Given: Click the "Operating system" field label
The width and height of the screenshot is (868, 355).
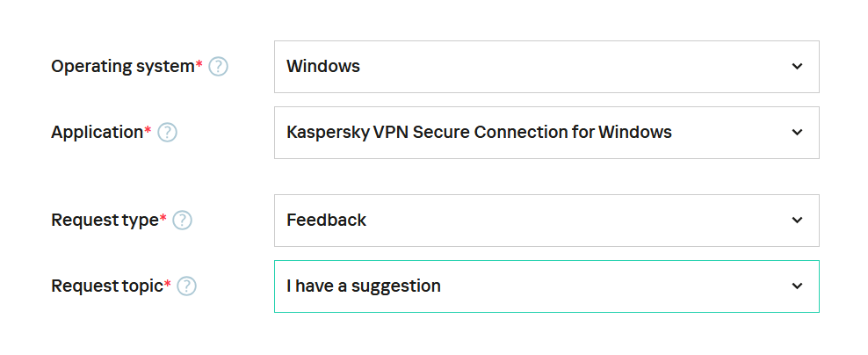Looking at the screenshot, I should (x=122, y=67).
